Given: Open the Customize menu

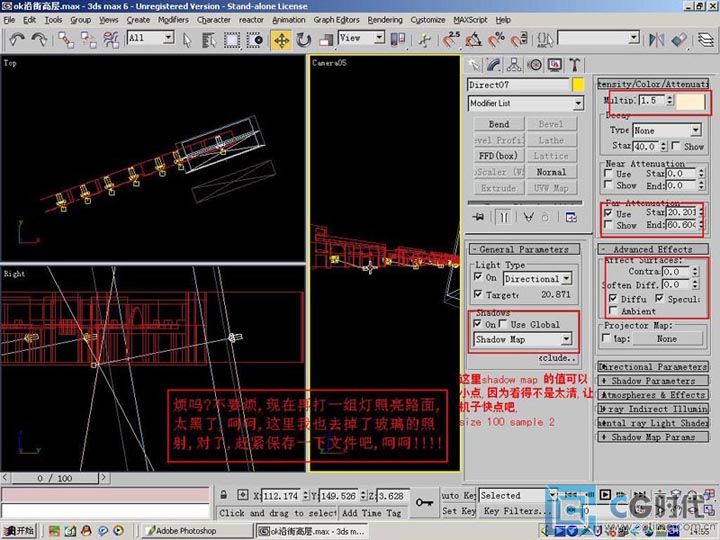Looking at the screenshot, I should point(428,20).
